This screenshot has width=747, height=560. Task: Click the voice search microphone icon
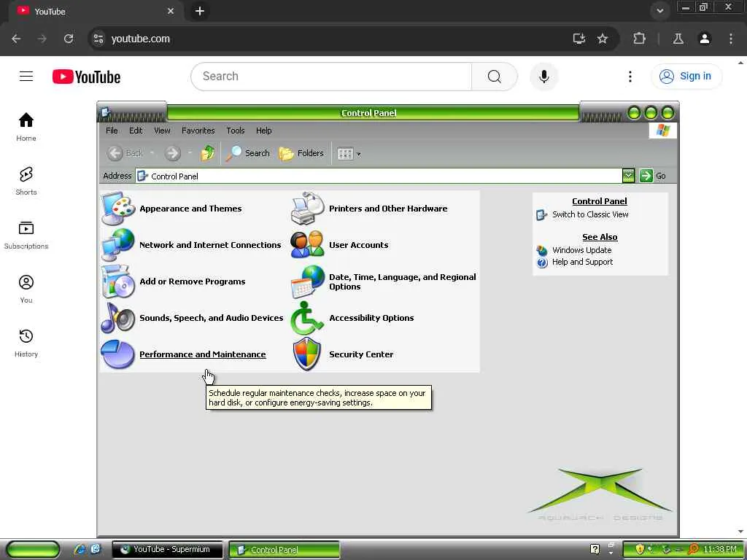[x=543, y=76]
